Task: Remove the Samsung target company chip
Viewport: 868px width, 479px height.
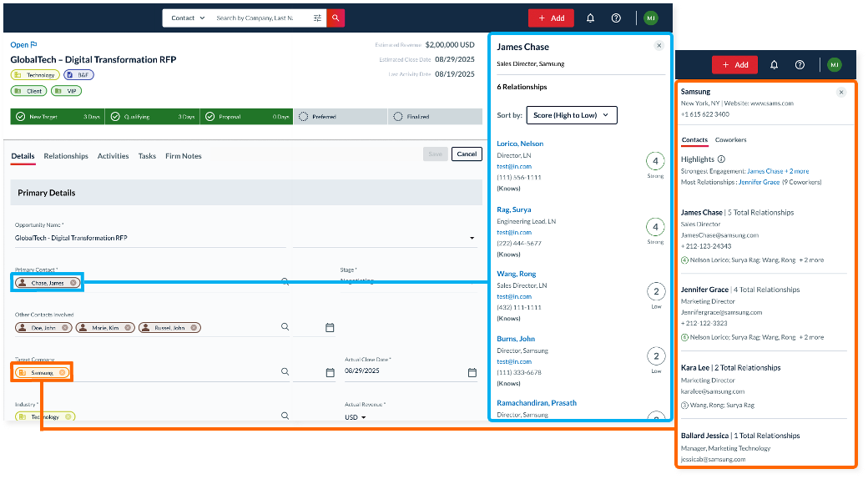Action: click(62, 373)
